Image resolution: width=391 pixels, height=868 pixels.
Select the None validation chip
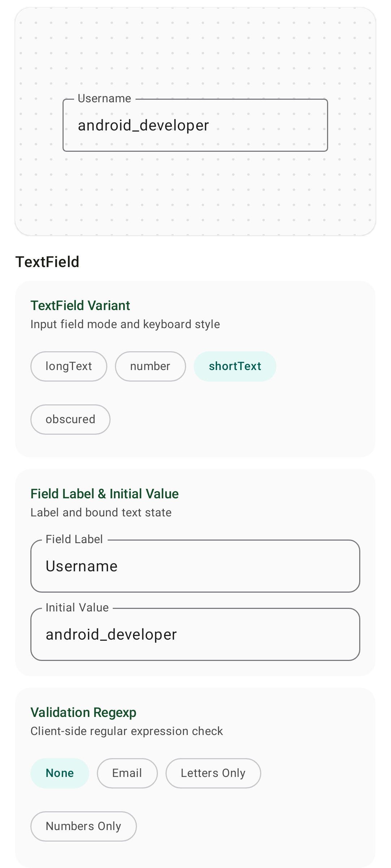click(60, 773)
